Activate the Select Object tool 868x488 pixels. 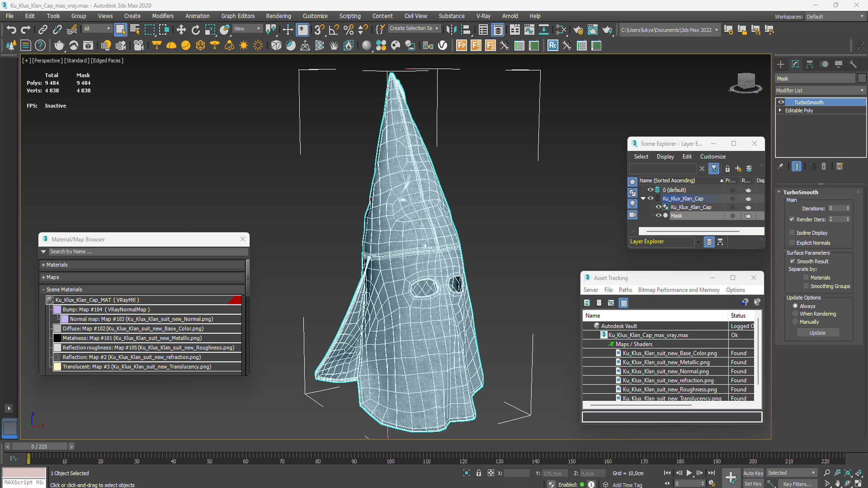(120, 30)
